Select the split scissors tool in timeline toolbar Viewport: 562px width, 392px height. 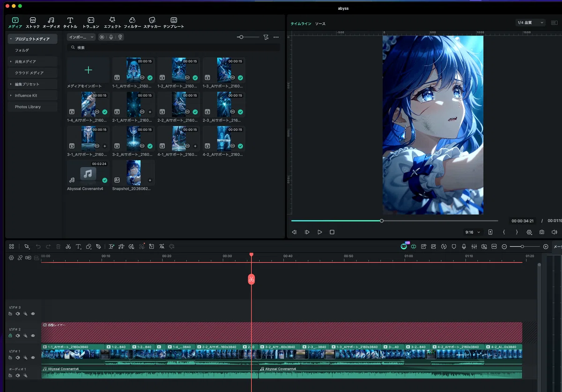point(68,247)
